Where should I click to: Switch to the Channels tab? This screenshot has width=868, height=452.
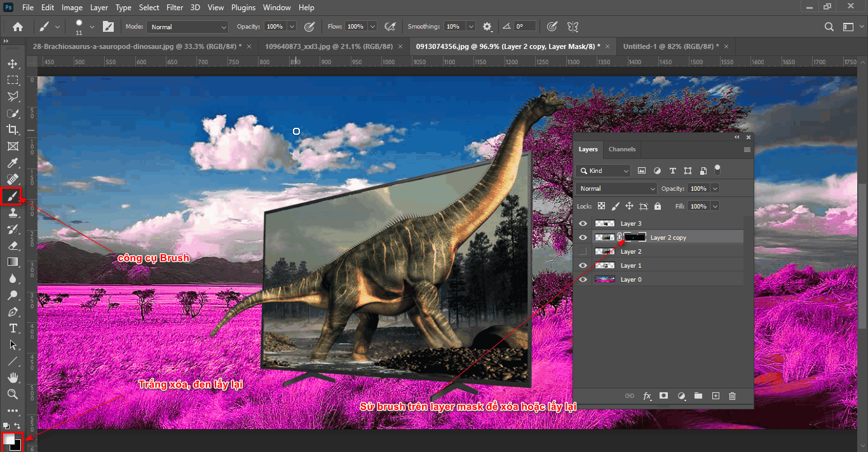[622, 149]
